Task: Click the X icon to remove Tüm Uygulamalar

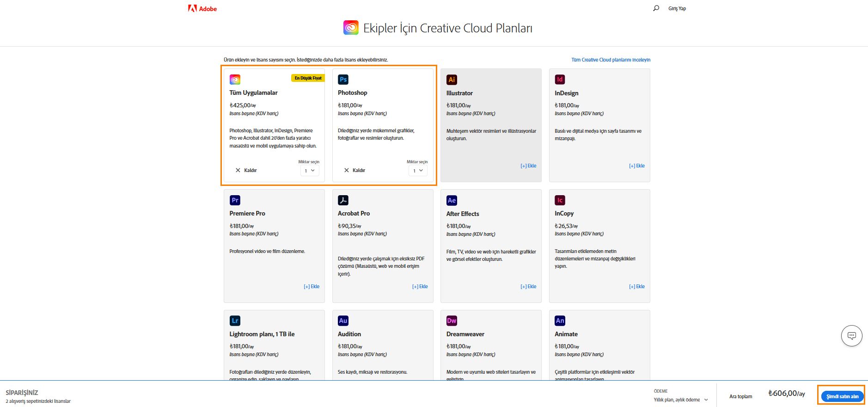Action: [x=238, y=170]
